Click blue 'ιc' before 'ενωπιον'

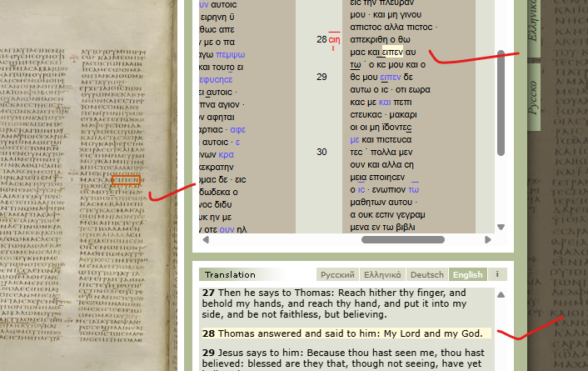(x=361, y=189)
